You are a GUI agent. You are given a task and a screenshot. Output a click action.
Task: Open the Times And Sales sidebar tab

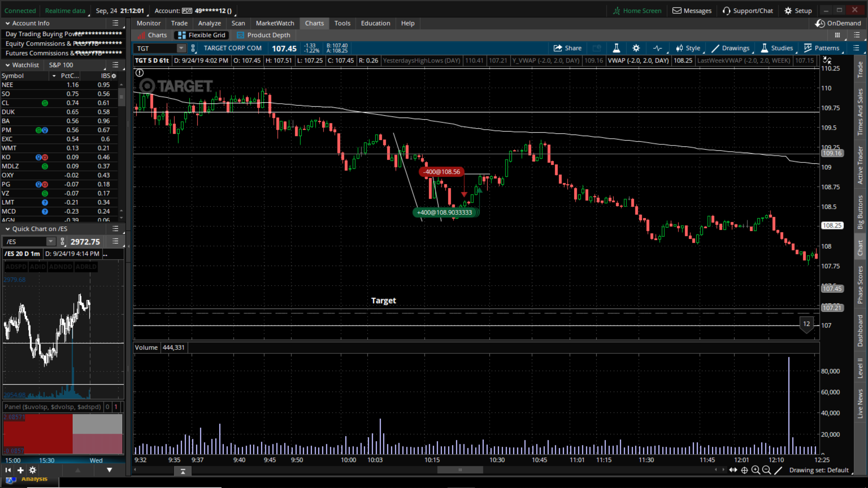(x=860, y=112)
